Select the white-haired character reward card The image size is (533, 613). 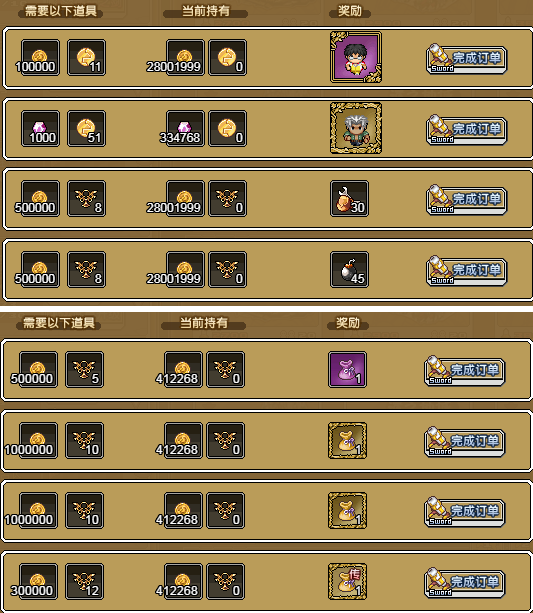(x=356, y=128)
